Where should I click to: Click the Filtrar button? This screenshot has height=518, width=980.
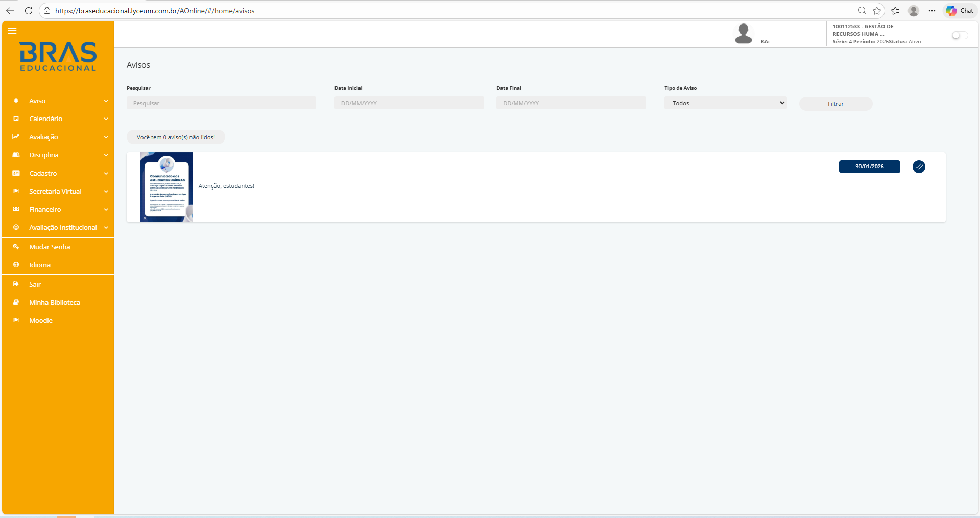coord(835,104)
